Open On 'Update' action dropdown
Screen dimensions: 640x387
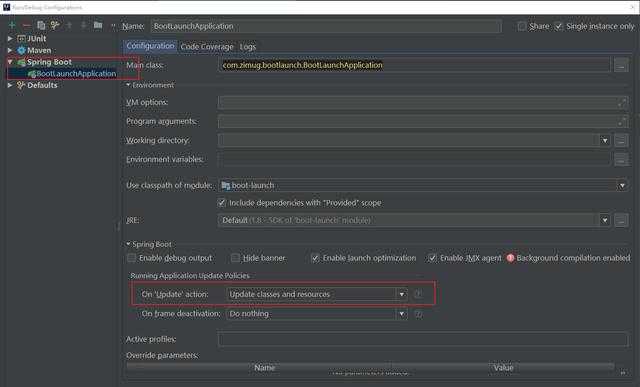(402, 294)
